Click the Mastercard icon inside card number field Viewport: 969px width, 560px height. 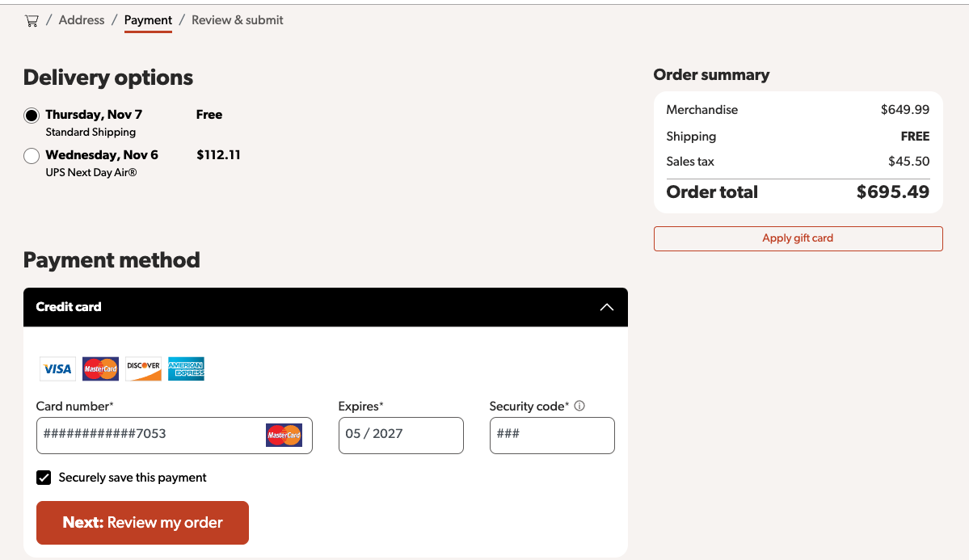point(284,435)
